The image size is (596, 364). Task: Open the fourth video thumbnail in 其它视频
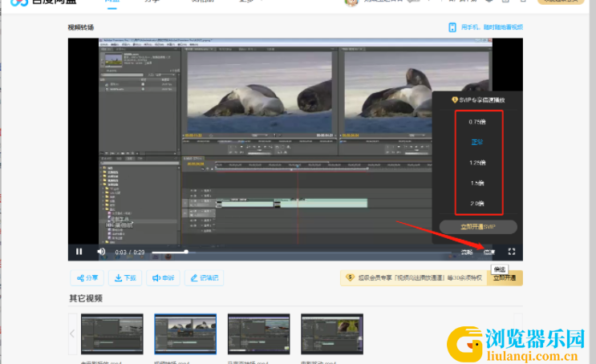(x=332, y=334)
